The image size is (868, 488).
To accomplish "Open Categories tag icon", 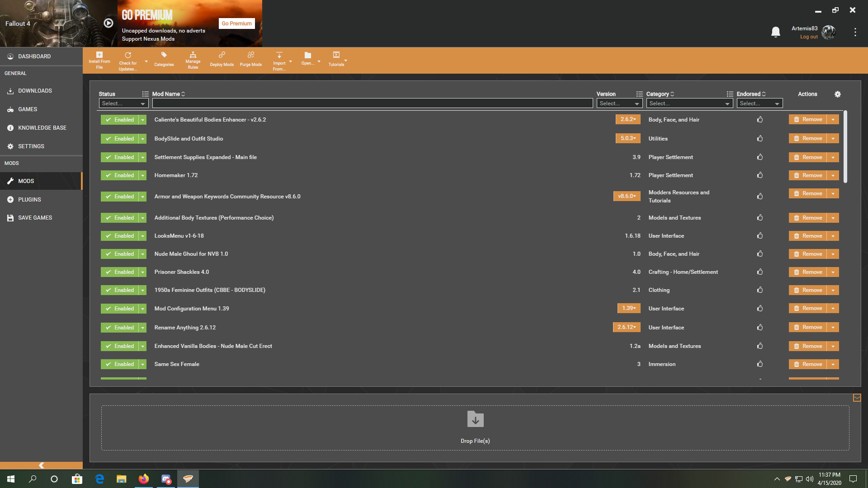I will 164,55.
